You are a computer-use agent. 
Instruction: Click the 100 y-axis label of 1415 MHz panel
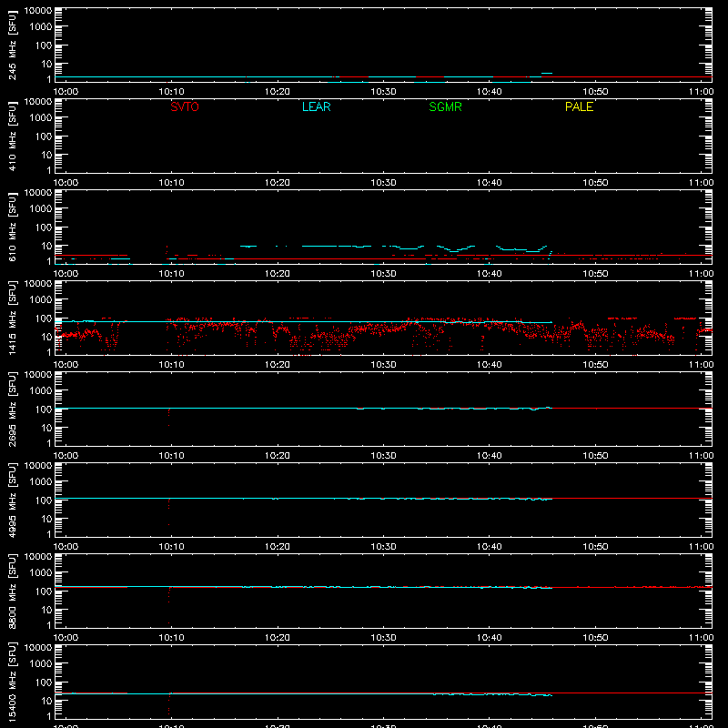pos(44,318)
